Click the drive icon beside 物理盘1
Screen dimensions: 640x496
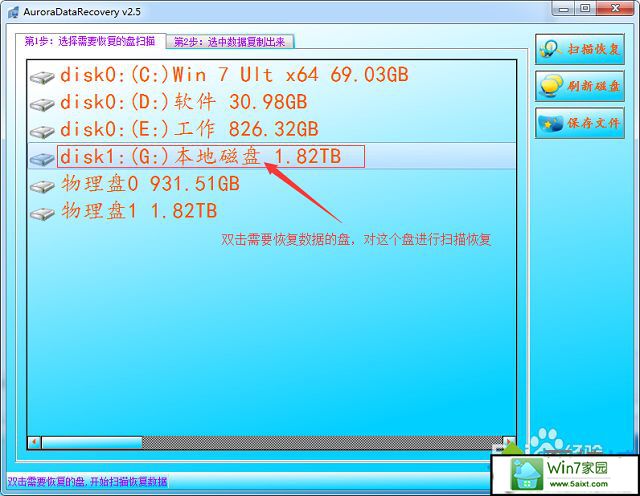pos(42,213)
